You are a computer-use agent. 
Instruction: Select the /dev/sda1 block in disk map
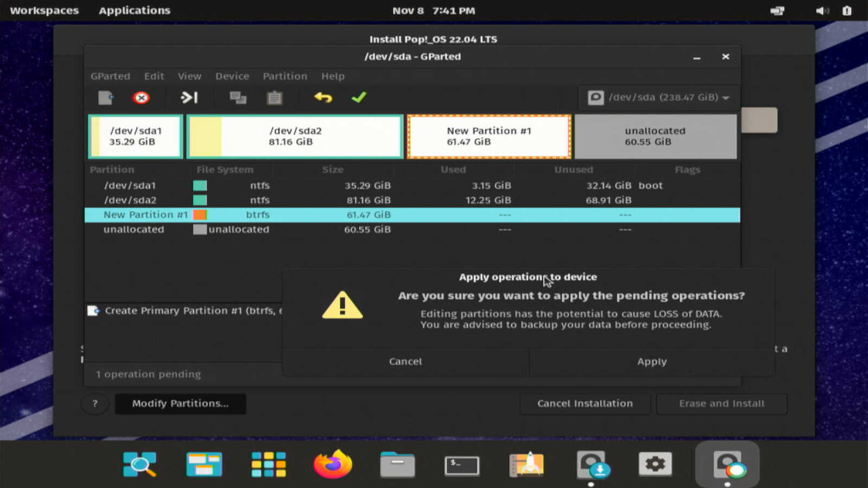coord(136,137)
